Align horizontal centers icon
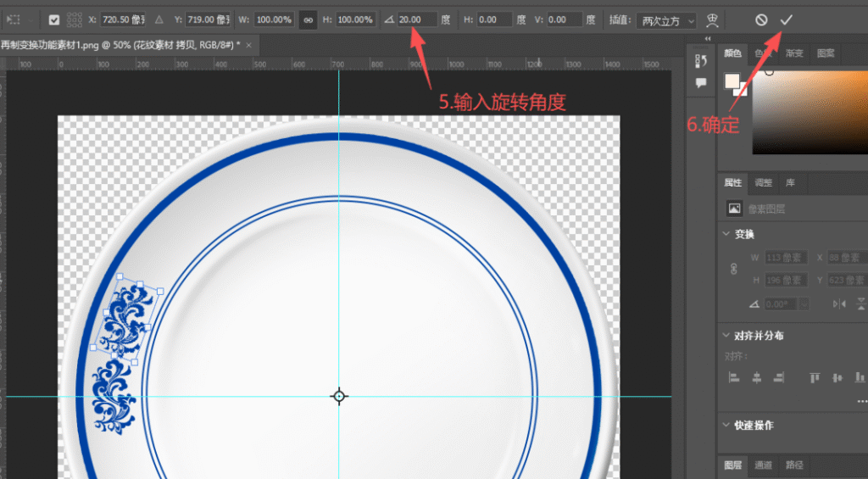This screenshot has width=868, height=479. pos(756,378)
